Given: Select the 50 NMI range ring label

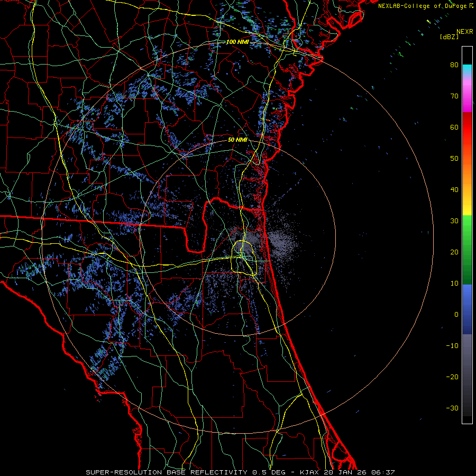Looking at the screenshot, I should tap(237, 140).
